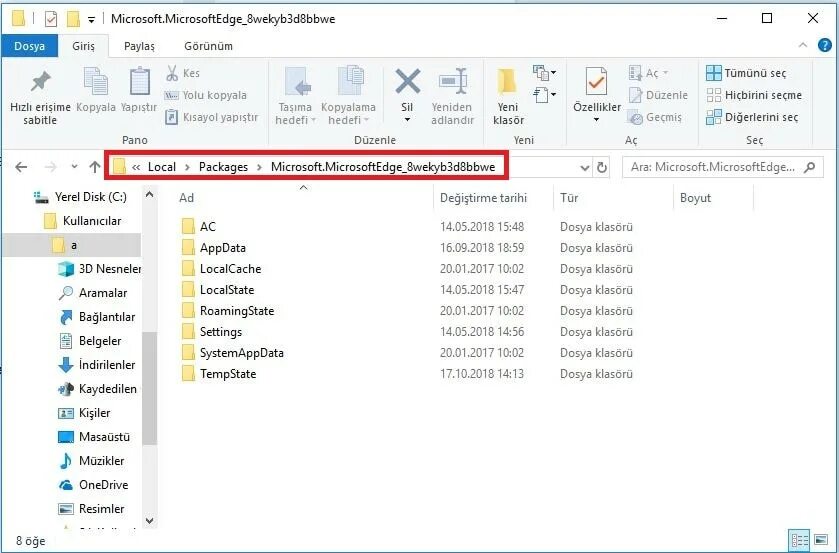Click Tümünü seç select all
Screen dimensions: 839x553
(x=746, y=73)
